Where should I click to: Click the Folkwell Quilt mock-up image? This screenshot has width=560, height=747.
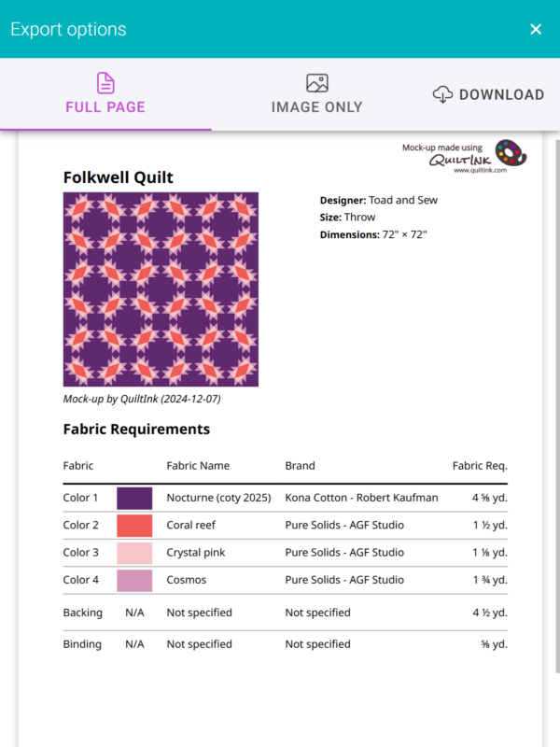coord(161,289)
